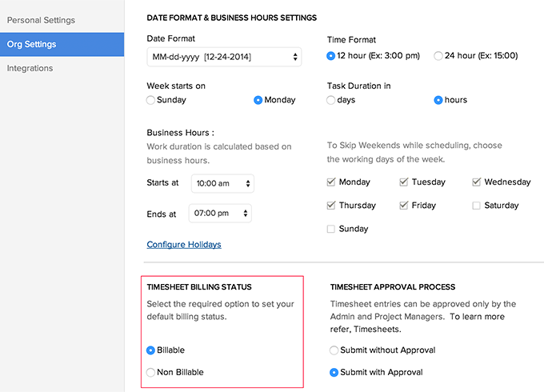
Task: Set week to start on Monday
Action: pyautogui.click(x=258, y=100)
